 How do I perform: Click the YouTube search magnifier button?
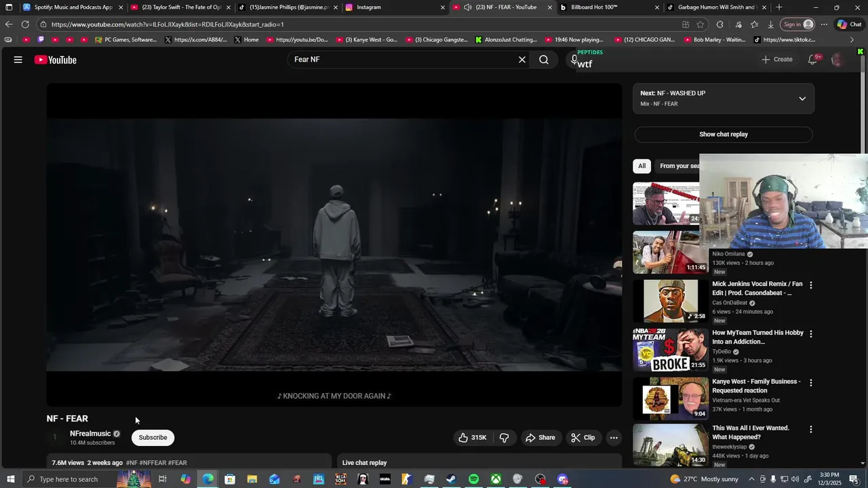[x=544, y=60]
